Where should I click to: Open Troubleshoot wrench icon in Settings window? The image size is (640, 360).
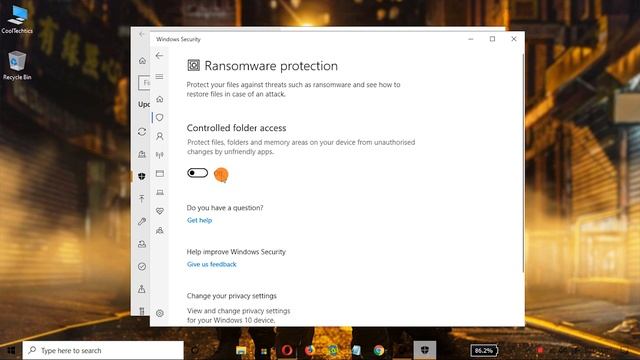pos(142,222)
